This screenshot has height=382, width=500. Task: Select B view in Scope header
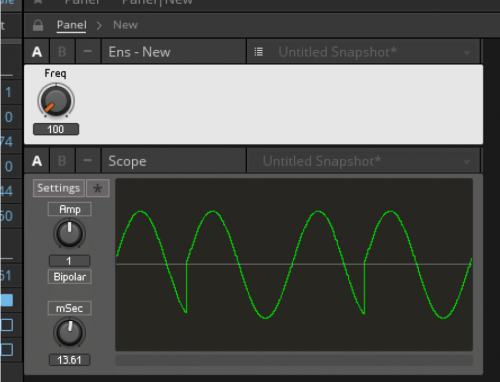[x=62, y=161]
